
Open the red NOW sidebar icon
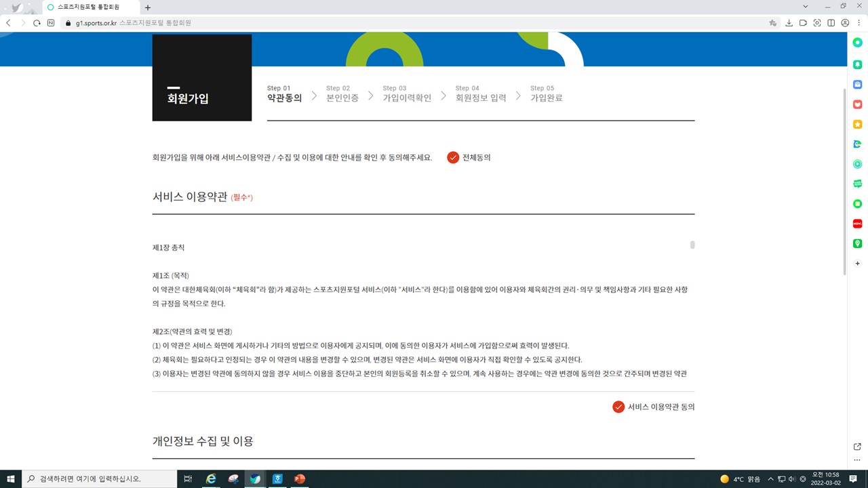pyautogui.click(x=857, y=224)
